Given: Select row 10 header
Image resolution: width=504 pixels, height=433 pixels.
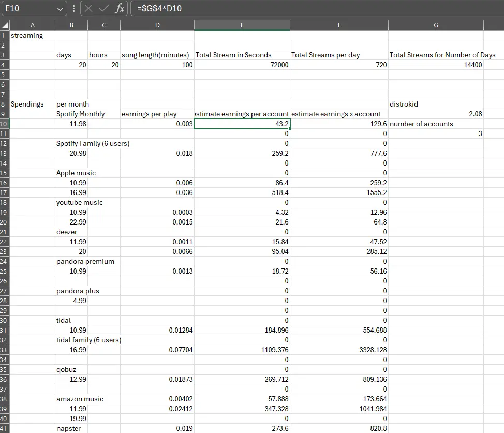Looking at the screenshot, I should point(5,124).
